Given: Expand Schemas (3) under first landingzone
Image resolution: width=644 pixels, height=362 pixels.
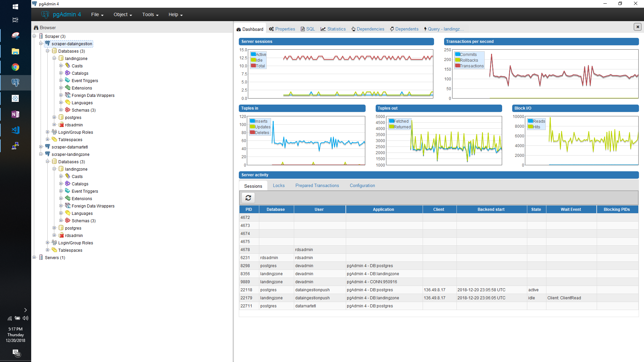Looking at the screenshot, I should point(61,110).
